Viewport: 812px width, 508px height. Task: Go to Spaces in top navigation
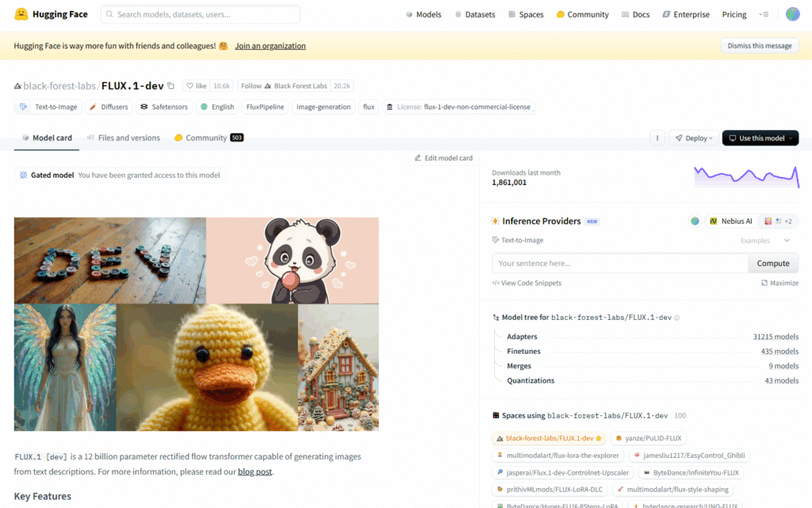pos(526,14)
